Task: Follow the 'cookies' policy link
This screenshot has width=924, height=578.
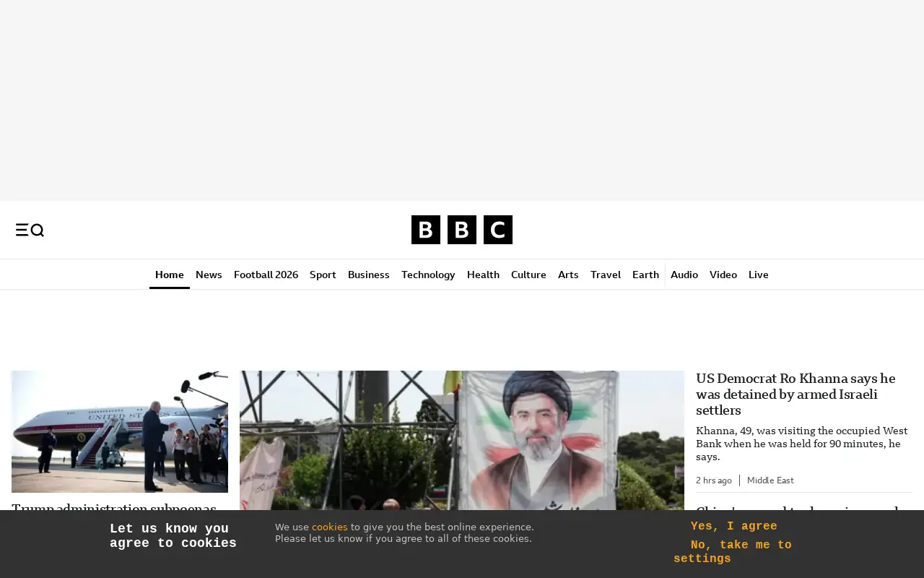Action: click(x=330, y=527)
